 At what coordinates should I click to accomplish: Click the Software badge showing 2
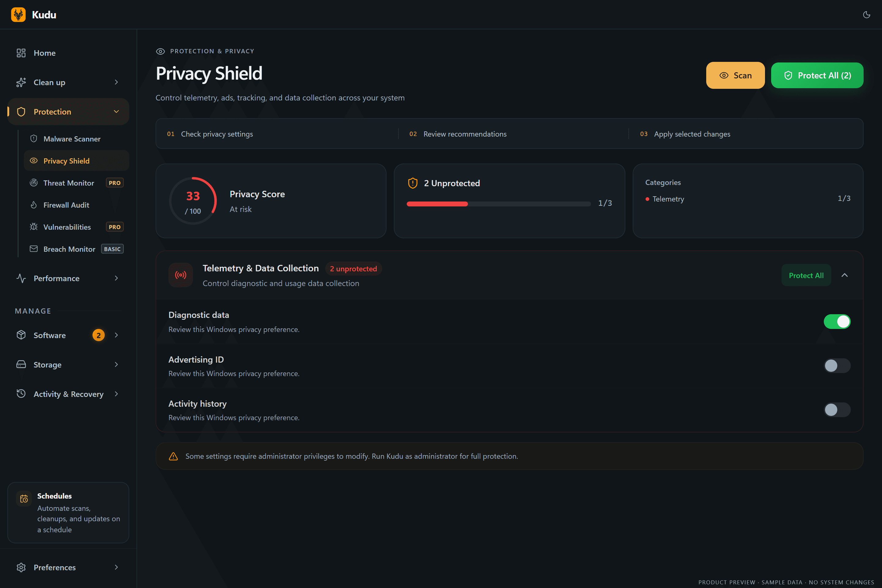click(99, 335)
